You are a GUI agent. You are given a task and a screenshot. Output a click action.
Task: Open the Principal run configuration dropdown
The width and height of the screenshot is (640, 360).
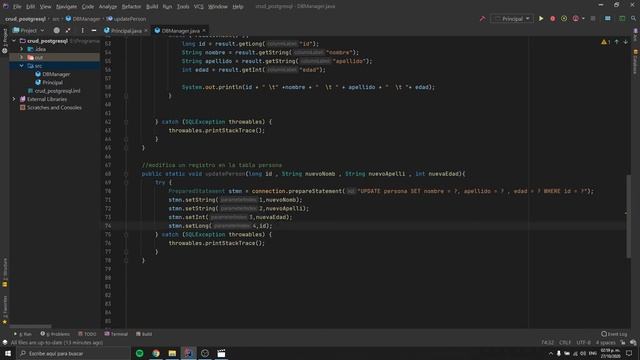pyautogui.click(x=512, y=19)
